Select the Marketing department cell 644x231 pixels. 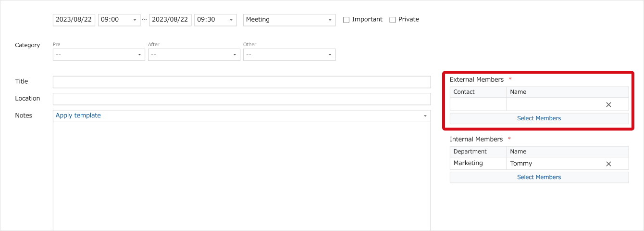478,164
